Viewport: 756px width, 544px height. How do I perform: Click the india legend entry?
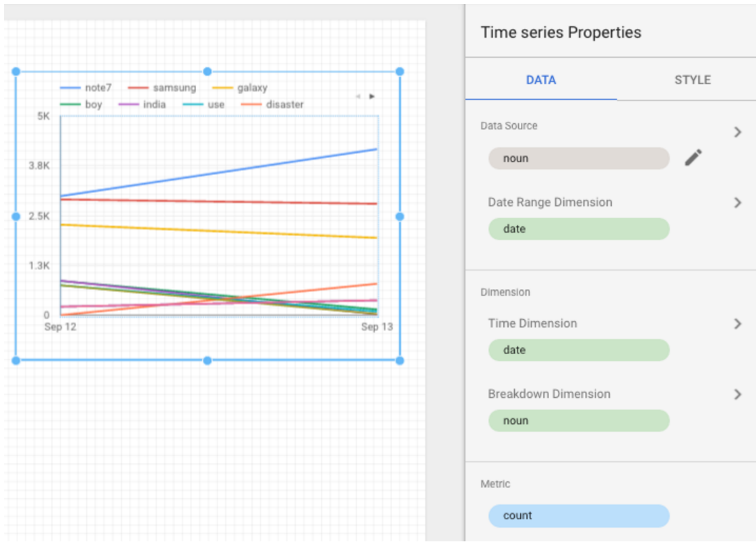pos(142,104)
